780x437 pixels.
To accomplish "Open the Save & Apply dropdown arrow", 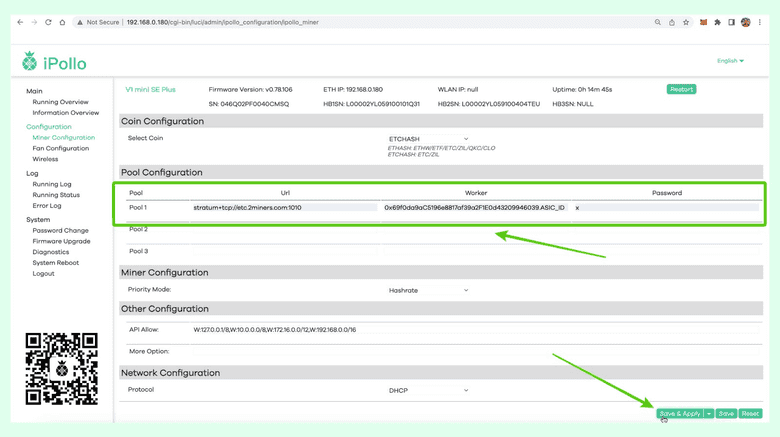I will [709, 413].
